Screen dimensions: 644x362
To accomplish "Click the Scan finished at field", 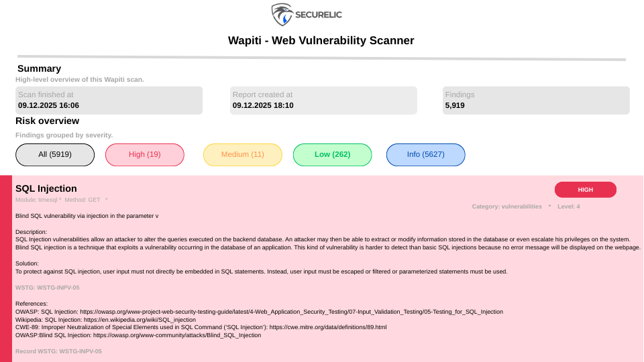I will point(109,101).
